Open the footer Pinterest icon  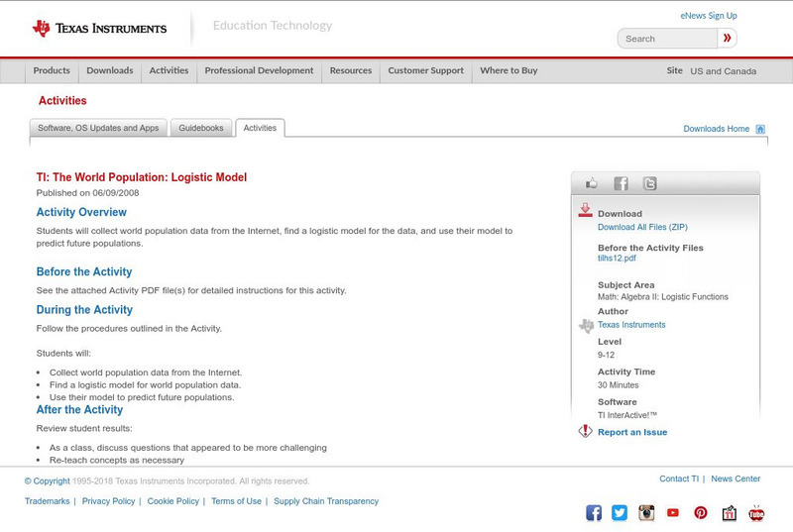(x=701, y=513)
